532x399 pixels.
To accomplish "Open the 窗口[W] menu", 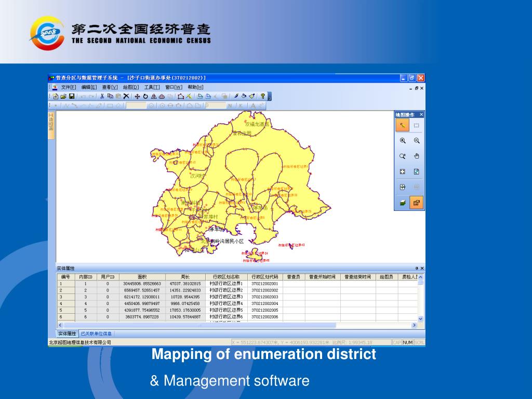I will (174, 87).
